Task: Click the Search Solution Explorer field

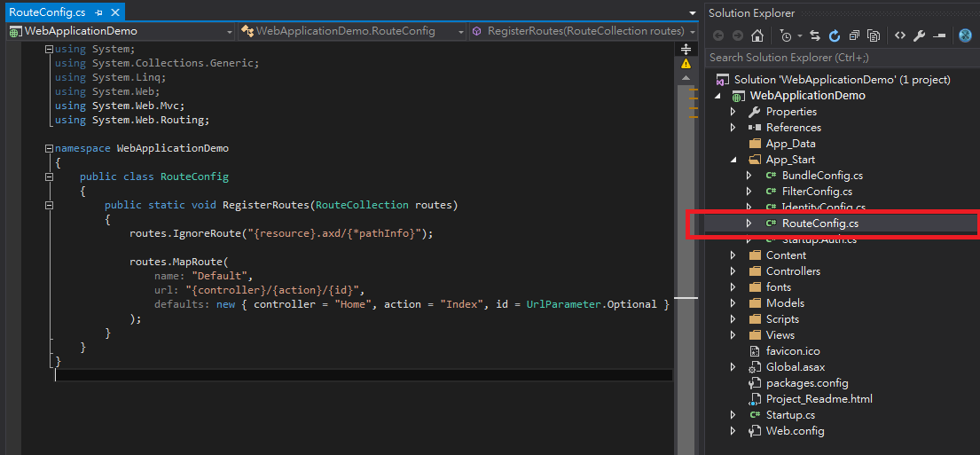Action: click(x=842, y=58)
